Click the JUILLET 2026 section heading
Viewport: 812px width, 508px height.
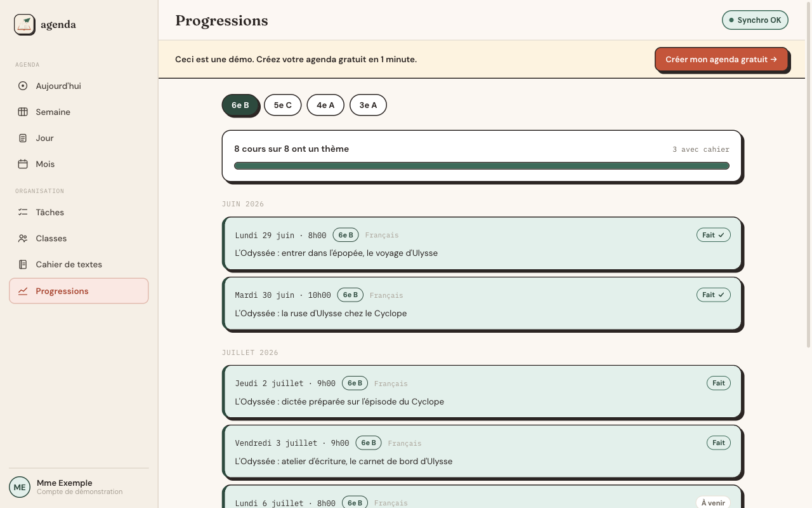pyautogui.click(x=250, y=352)
